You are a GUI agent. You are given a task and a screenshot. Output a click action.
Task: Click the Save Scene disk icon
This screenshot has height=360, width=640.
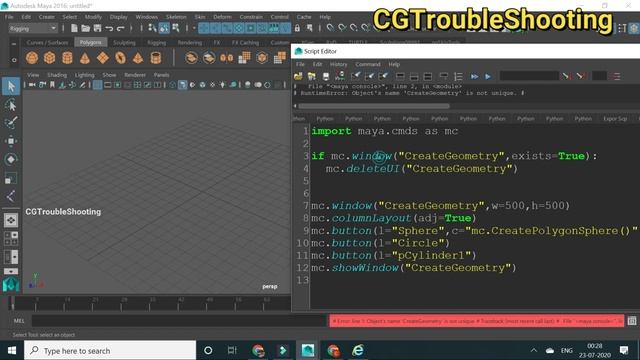97,28
